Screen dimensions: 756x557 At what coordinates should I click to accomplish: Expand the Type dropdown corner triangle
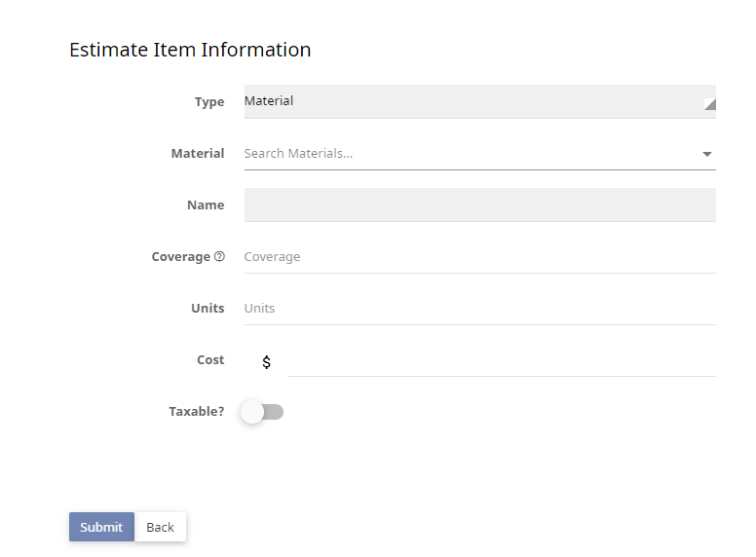point(709,104)
